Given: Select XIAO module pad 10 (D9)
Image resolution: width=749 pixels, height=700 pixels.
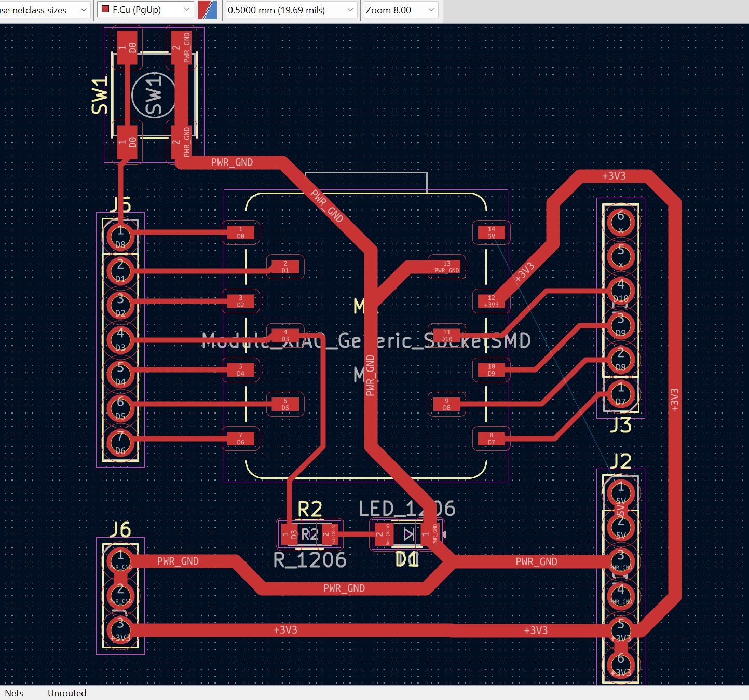Looking at the screenshot, I should [x=491, y=370].
